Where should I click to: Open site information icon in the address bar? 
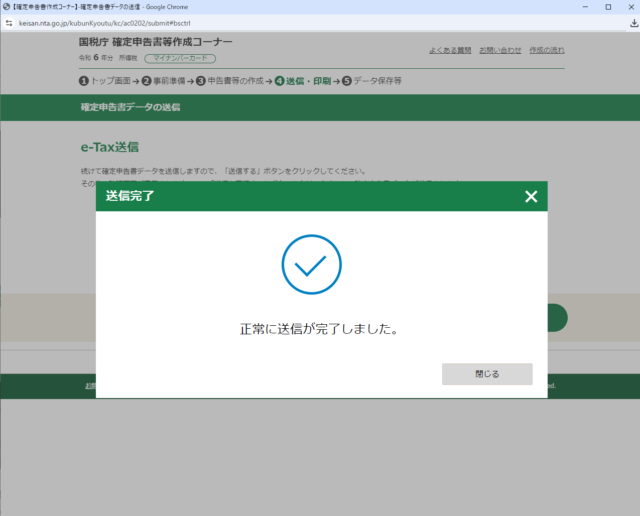(x=9, y=22)
